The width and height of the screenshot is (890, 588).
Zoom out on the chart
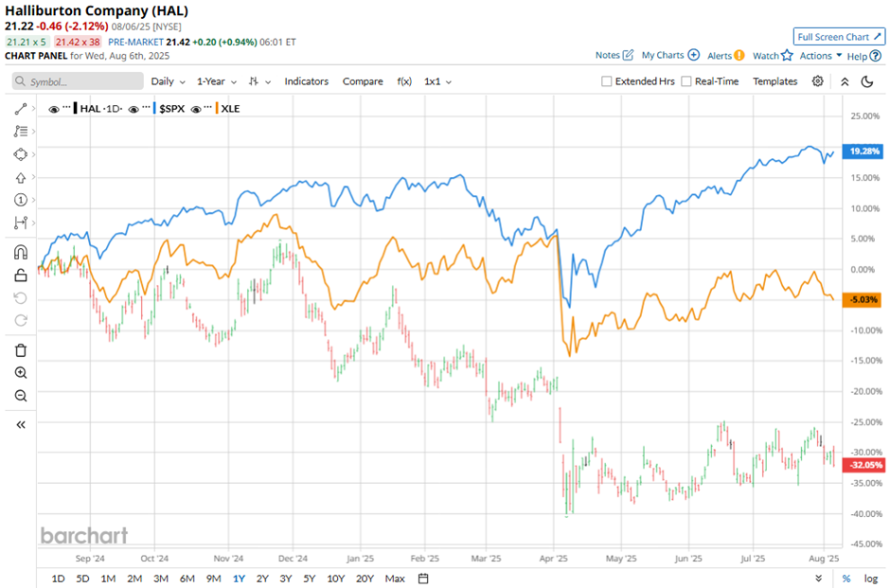click(21, 396)
